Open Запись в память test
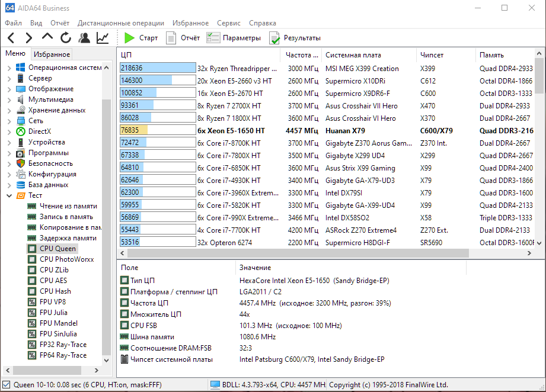The width and height of the screenshot is (546, 392). tap(66, 217)
